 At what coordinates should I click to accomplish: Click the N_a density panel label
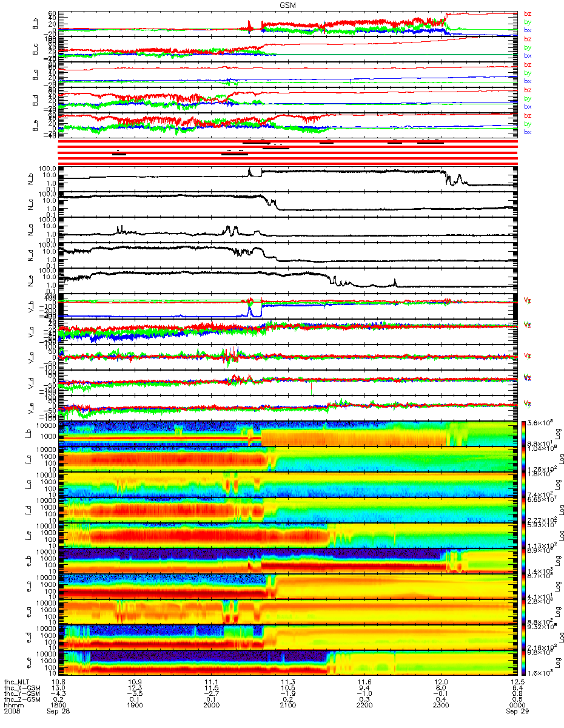[x=30, y=229]
